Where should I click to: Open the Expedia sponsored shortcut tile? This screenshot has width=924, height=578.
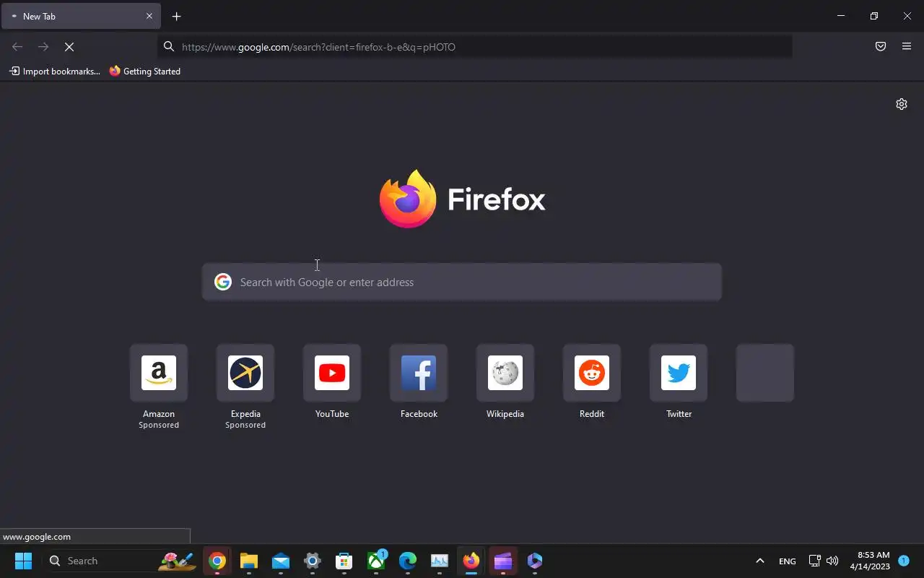pyautogui.click(x=245, y=373)
